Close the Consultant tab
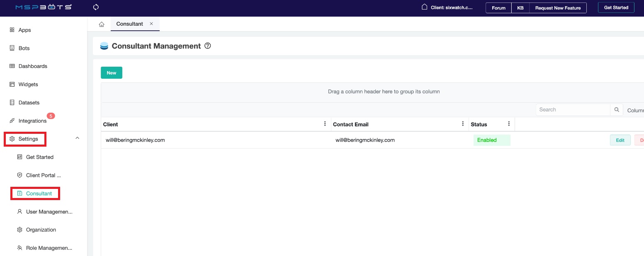This screenshot has height=256, width=644. 151,24
